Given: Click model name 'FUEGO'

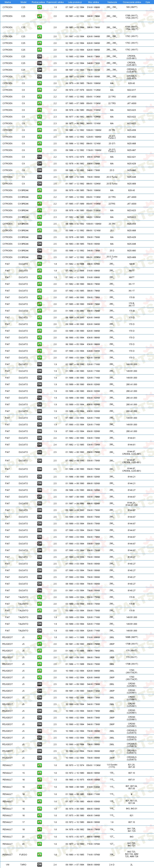Looking at the screenshot, I should click(23, 855).
